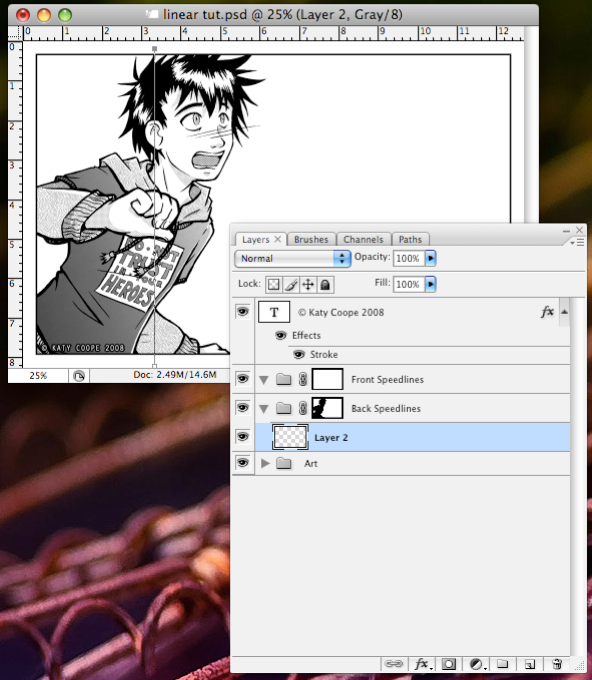Viewport: 592px width, 680px height.
Task: Click the Fill 100% field
Action: tap(409, 284)
